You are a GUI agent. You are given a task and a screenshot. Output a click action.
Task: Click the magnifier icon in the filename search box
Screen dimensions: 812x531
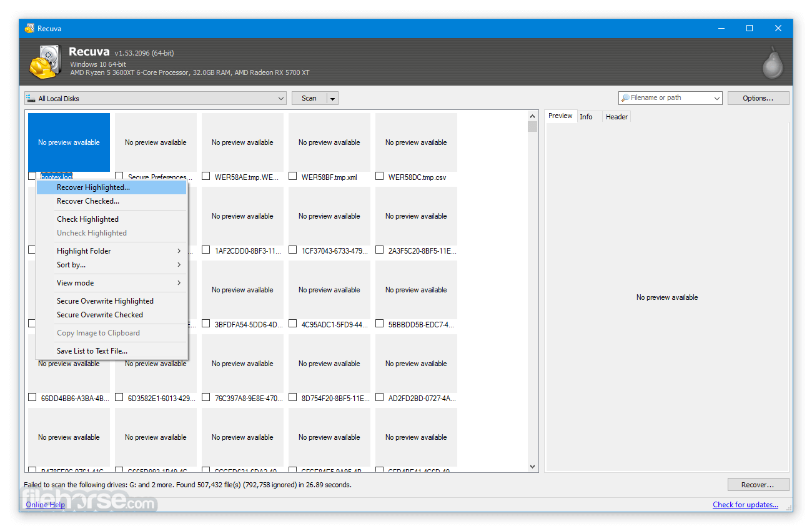pyautogui.click(x=625, y=98)
